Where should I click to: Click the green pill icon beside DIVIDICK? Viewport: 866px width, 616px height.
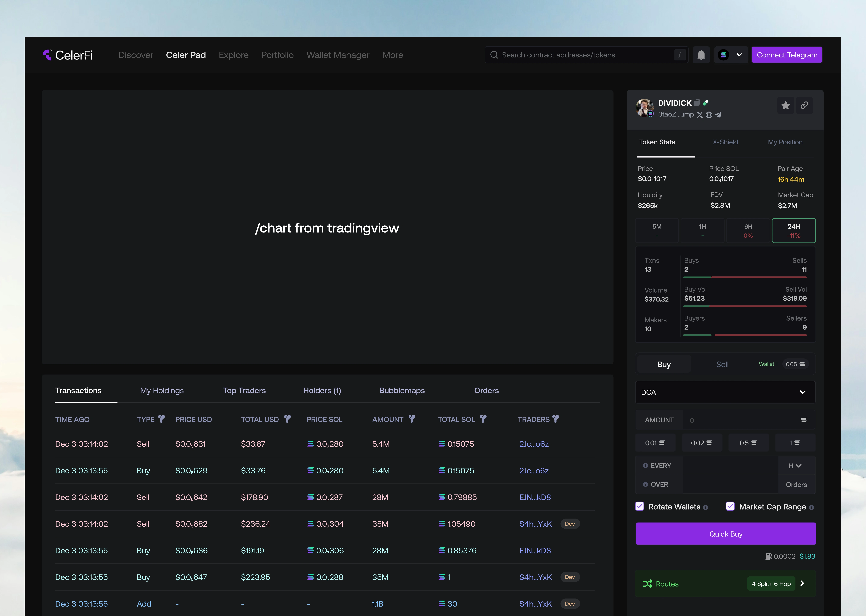point(706,103)
